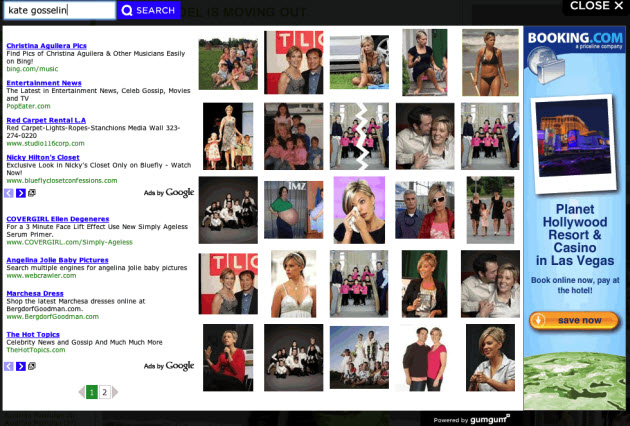The width and height of the screenshot is (630, 426).
Task: Click upper Ads by Google label
Action: tap(169, 193)
